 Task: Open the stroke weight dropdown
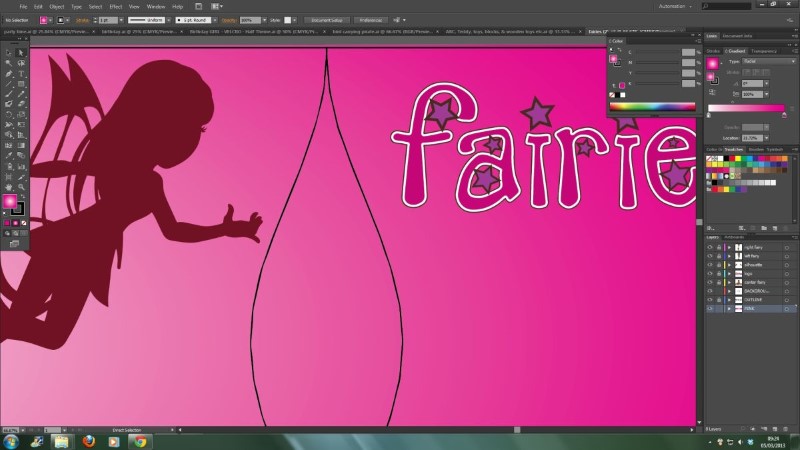123,19
